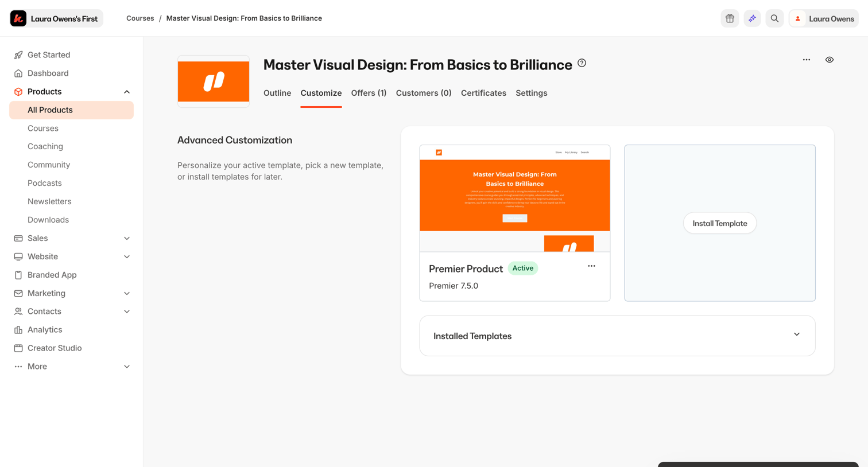Click the Creator Studio icon

18,348
